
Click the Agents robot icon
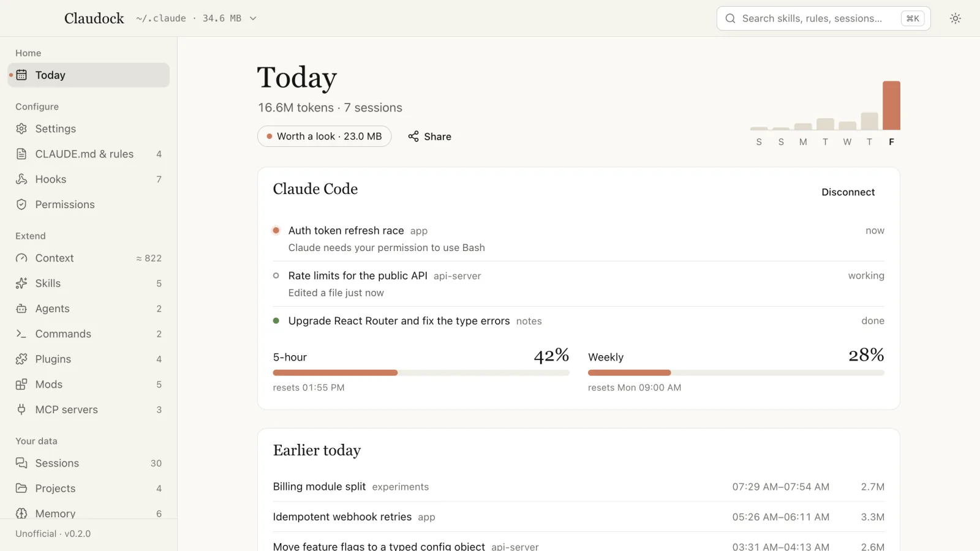[21, 309]
